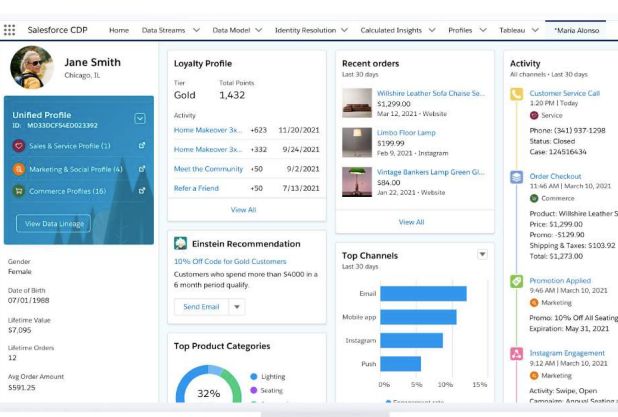This screenshot has width=618, height=417.
Task: Click the Marketing badge under Instagram Engagement
Action: tap(534, 376)
